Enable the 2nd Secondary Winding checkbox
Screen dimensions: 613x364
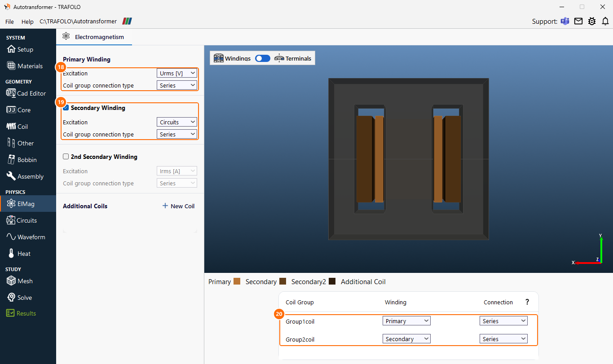tap(66, 157)
